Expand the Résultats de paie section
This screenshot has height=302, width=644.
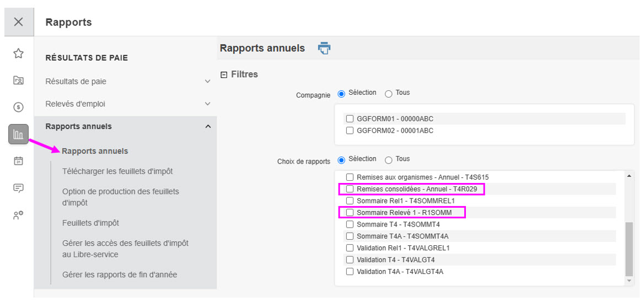(x=207, y=82)
